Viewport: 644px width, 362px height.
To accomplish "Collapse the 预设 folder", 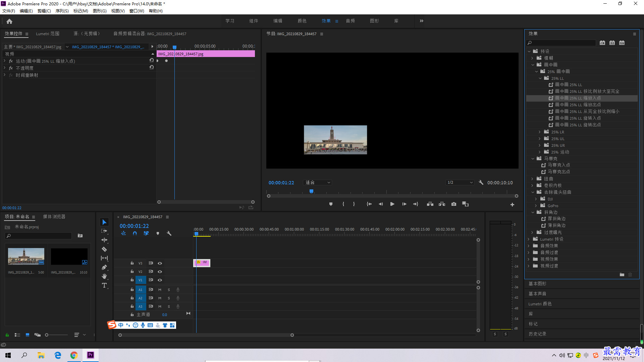I will tap(529, 51).
